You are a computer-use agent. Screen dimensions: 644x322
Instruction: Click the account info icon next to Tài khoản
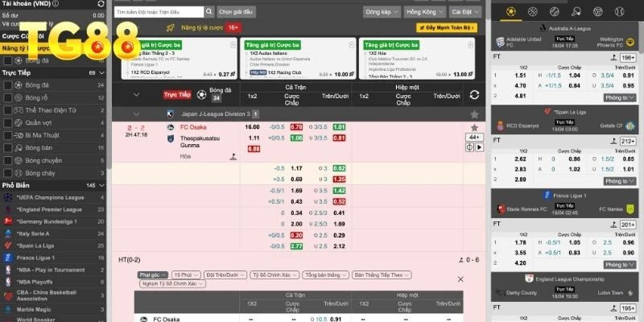[x=56, y=4]
